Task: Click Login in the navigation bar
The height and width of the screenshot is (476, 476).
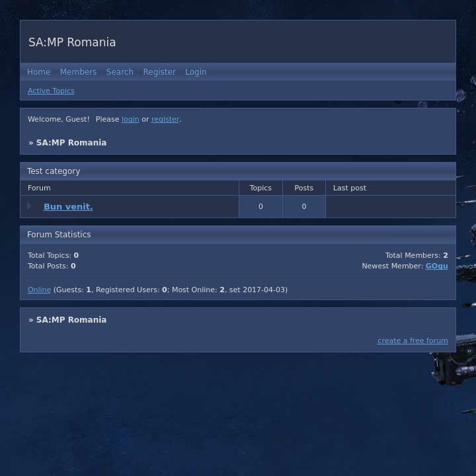Action: 196,72
